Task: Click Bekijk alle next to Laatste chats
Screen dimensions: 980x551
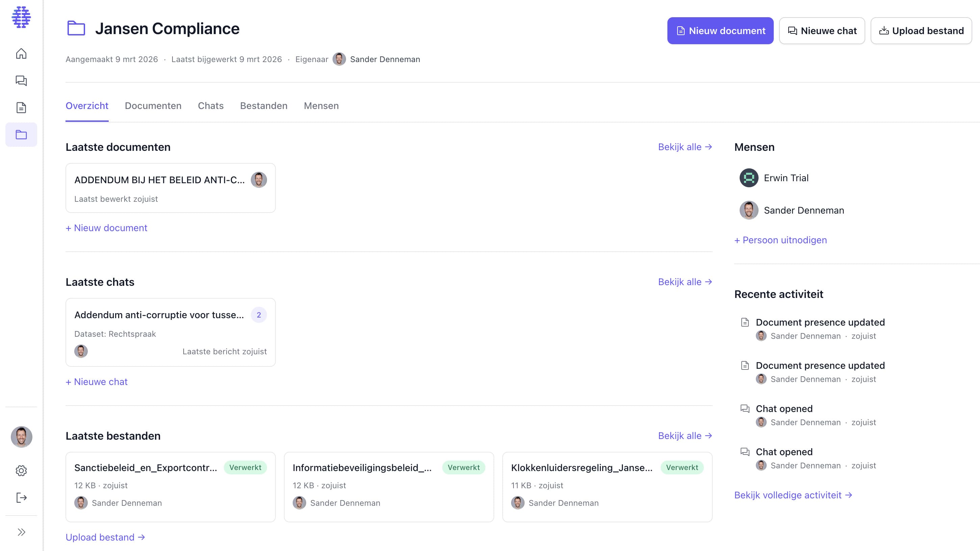Action: click(685, 282)
